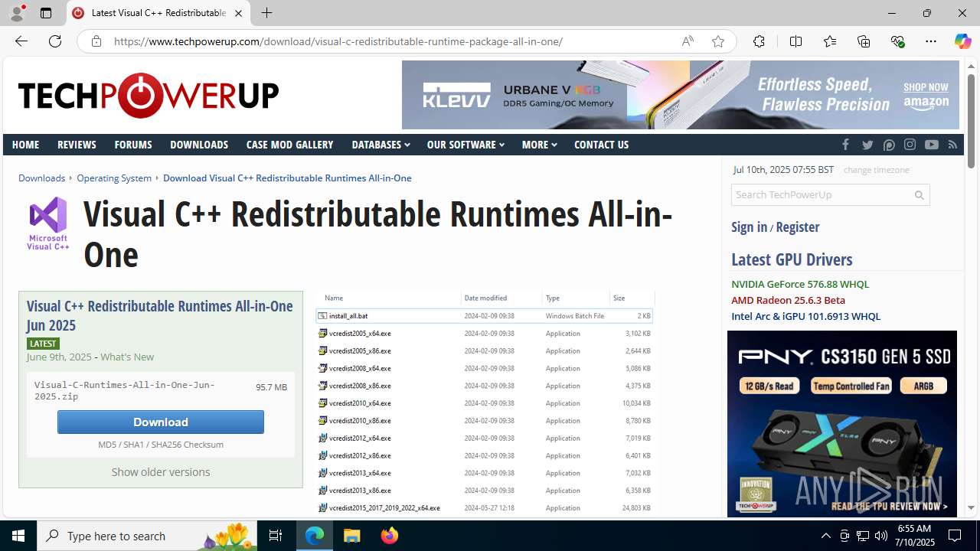The width and height of the screenshot is (980, 551).
Task: Open Browser essentials icon
Action: pos(897,41)
